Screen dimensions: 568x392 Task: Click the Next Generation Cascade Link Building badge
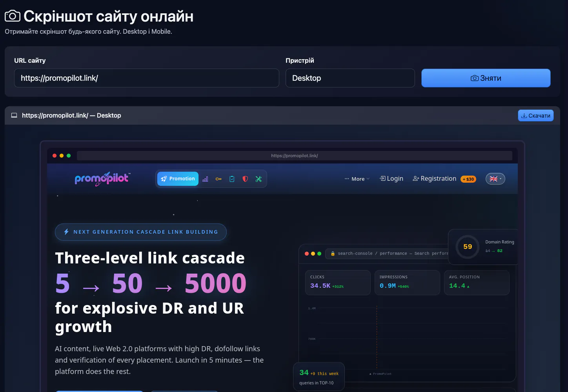click(x=141, y=232)
